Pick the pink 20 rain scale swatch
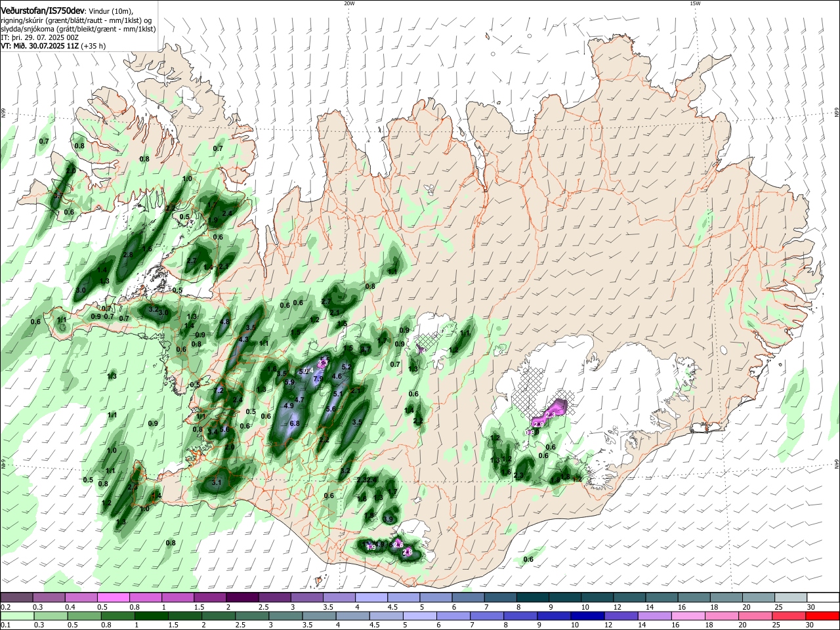The width and height of the screenshot is (840, 630). pos(755,616)
